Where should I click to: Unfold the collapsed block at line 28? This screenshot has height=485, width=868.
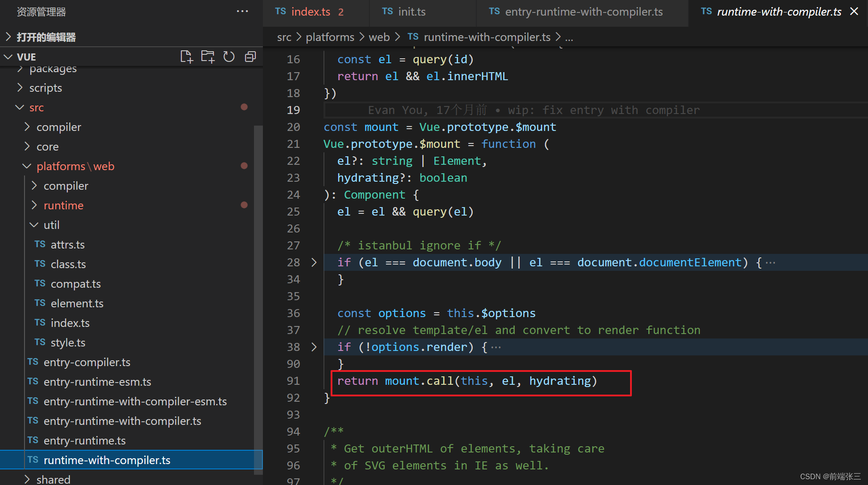314,262
